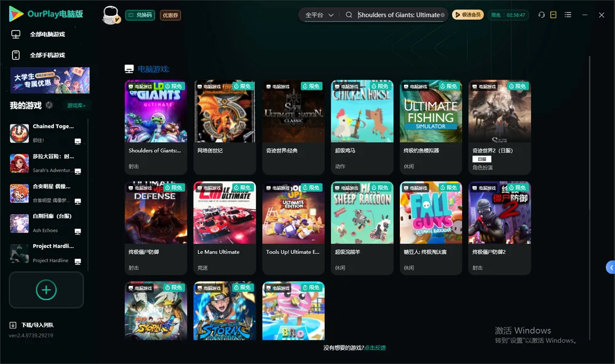Screen dimensions: 615x364
Task: Click the OurPlay logo icon
Action: coord(16,14)
